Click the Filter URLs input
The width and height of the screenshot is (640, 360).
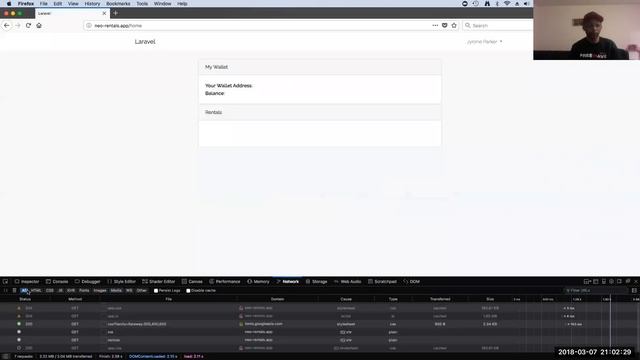(x=596, y=291)
